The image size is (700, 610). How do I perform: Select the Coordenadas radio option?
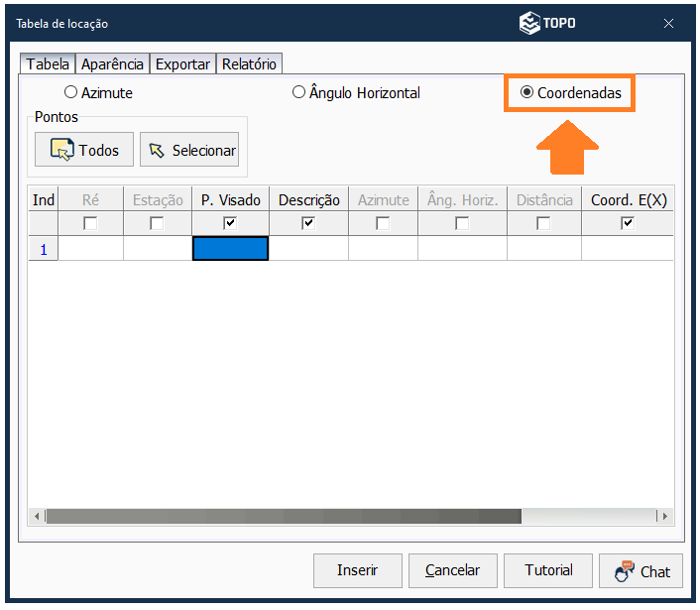[526, 93]
